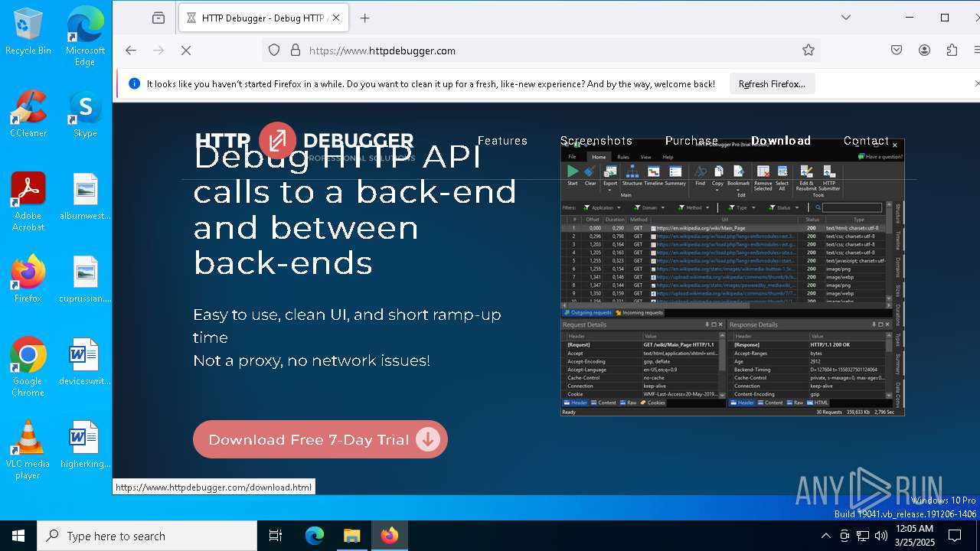Screen dimensions: 980x551
Task: Click the Refresh Firefox button
Action: (772, 84)
